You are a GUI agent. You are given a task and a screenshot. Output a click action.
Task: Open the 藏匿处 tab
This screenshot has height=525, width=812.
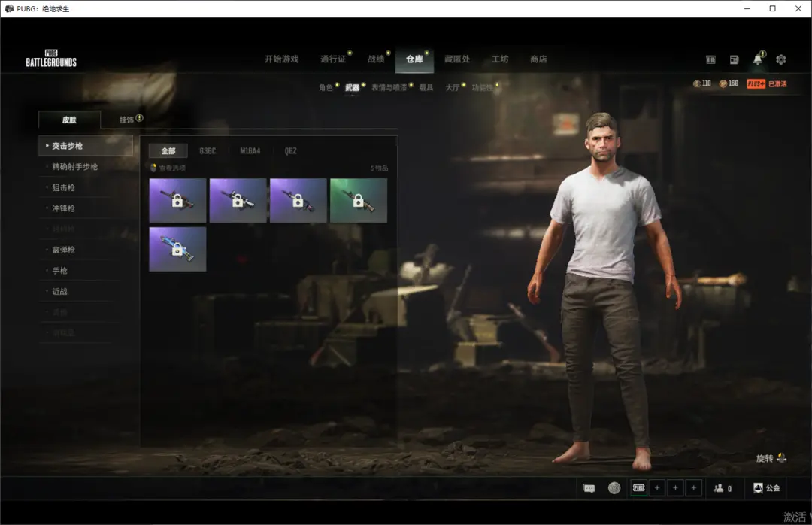coord(457,59)
